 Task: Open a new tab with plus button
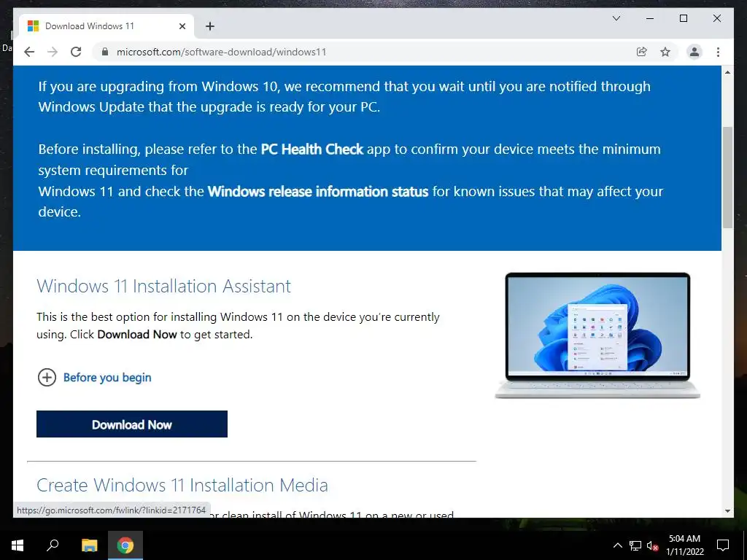(209, 26)
